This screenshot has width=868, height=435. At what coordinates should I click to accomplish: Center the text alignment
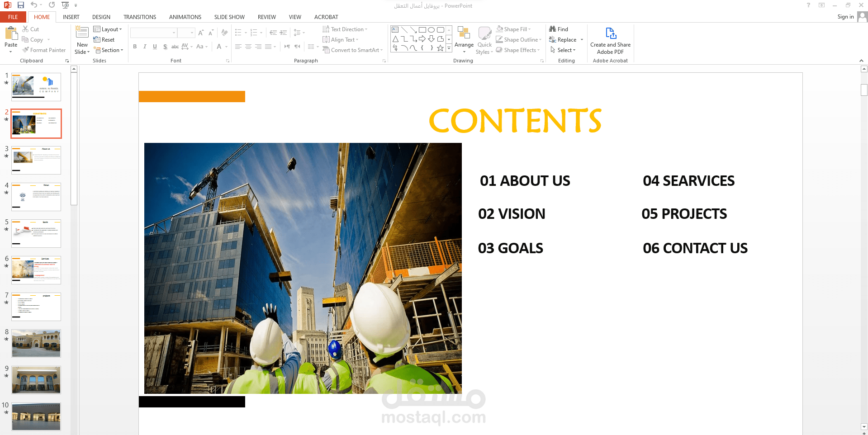point(248,47)
